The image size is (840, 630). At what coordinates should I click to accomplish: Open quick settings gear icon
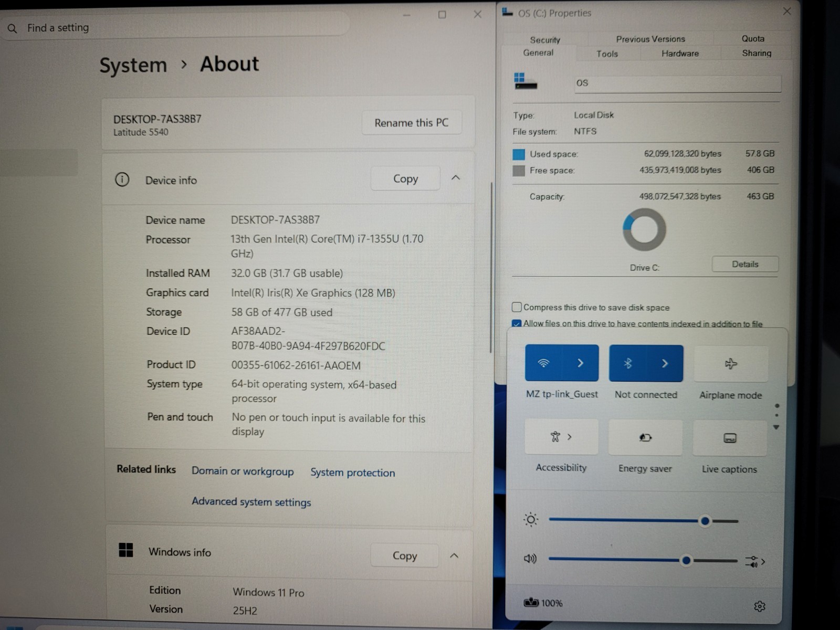click(759, 606)
